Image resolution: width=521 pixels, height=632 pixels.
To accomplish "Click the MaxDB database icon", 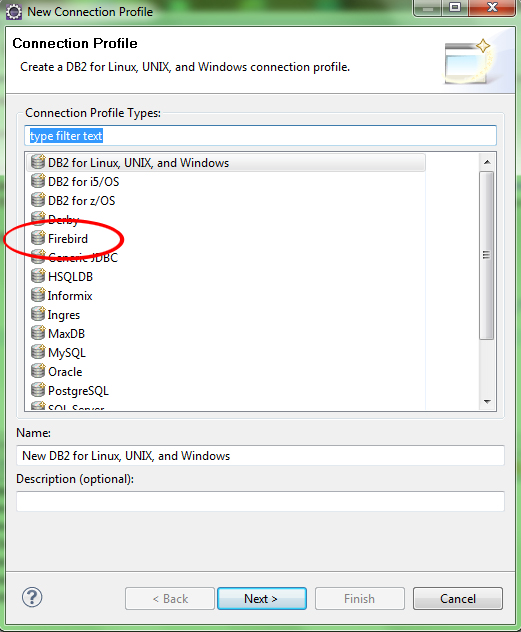I will click(38, 333).
